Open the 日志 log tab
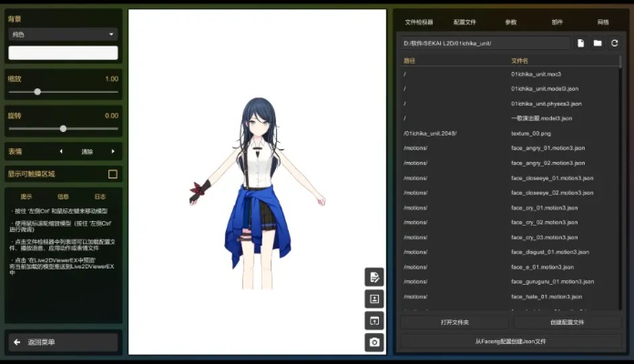The image size is (634, 364). point(100,197)
